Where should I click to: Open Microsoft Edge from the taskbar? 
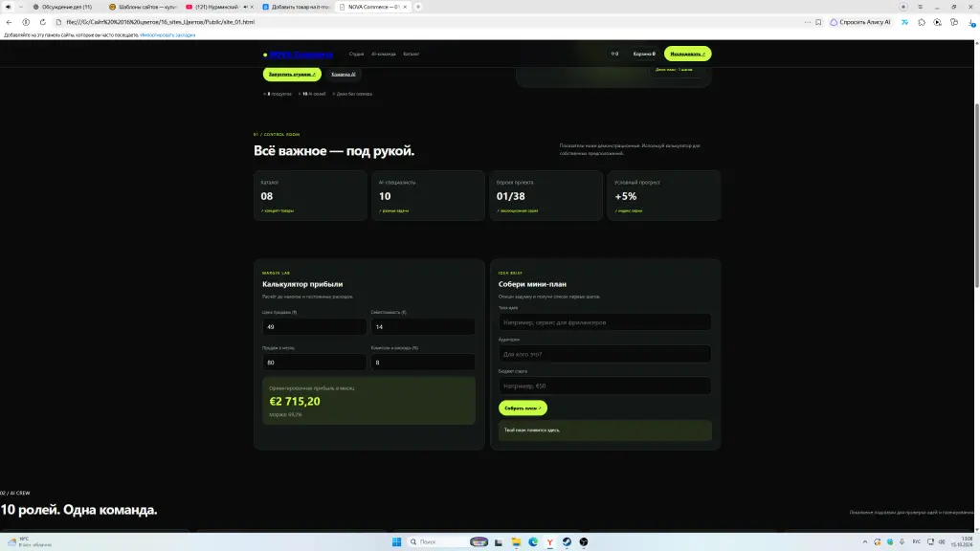[x=533, y=541]
